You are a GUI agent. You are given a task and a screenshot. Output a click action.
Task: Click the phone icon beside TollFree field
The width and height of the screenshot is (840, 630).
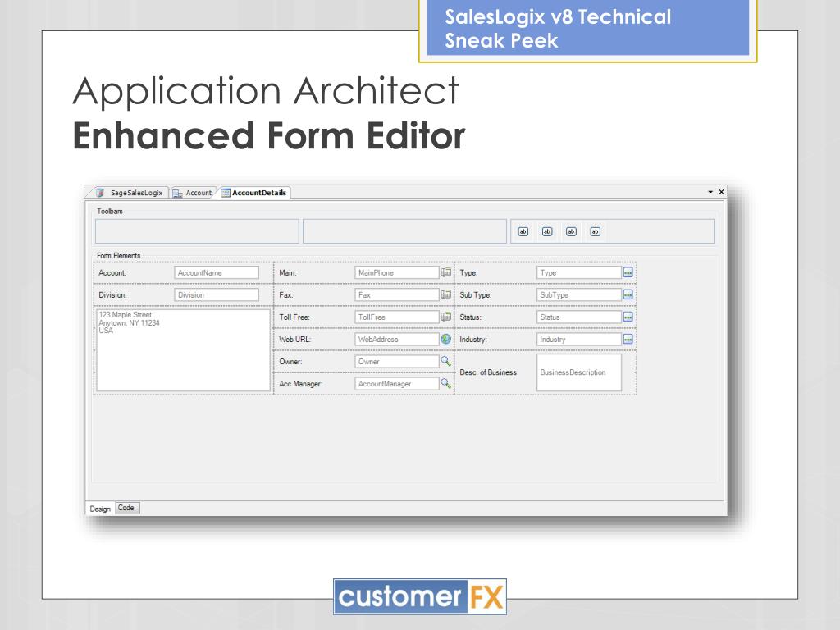tap(445, 317)
